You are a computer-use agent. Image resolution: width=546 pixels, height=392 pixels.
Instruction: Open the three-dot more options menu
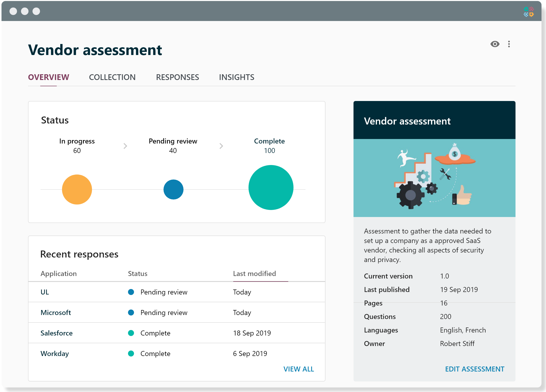(509, 44)
